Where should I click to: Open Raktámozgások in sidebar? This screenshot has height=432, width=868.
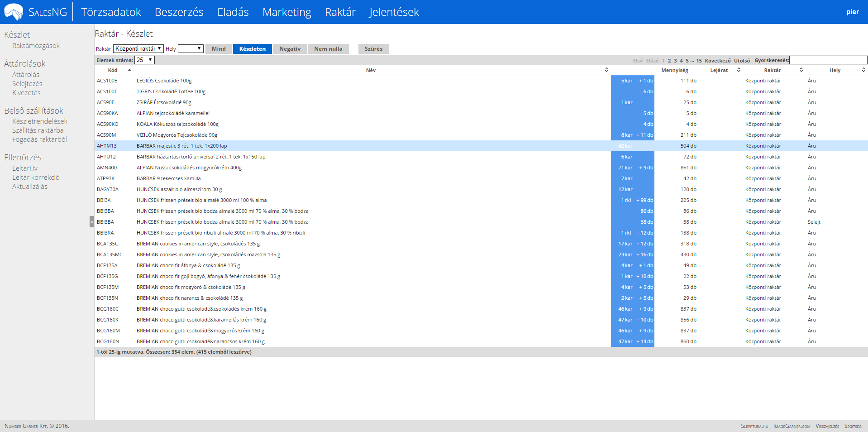tap(36, 46)
